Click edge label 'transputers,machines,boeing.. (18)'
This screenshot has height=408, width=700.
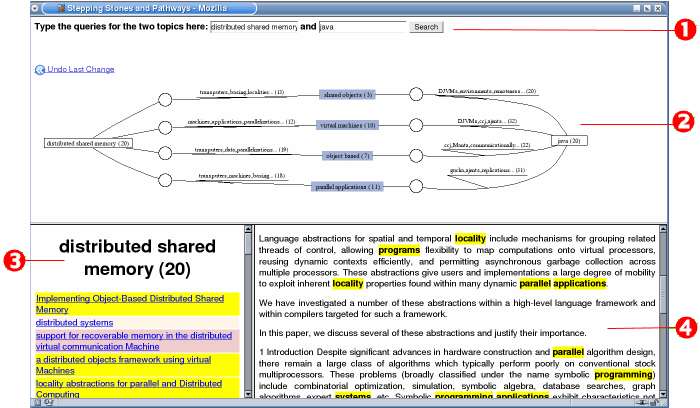pos(242,176)
